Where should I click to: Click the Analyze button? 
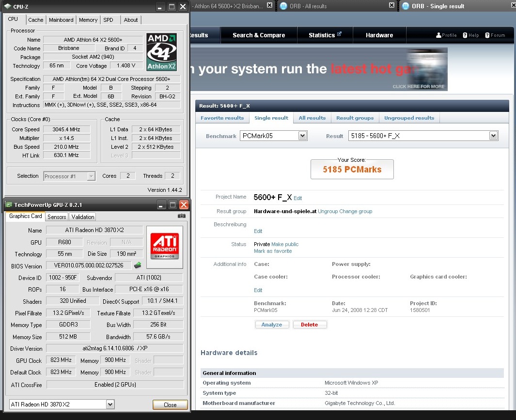click(x=271, y=325)
